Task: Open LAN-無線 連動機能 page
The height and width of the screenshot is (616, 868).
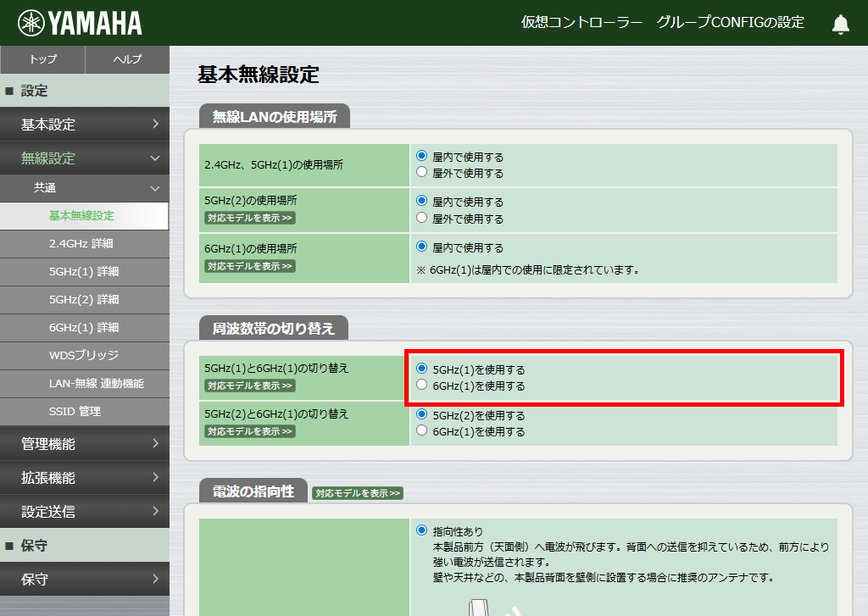Action: (85, 384)
